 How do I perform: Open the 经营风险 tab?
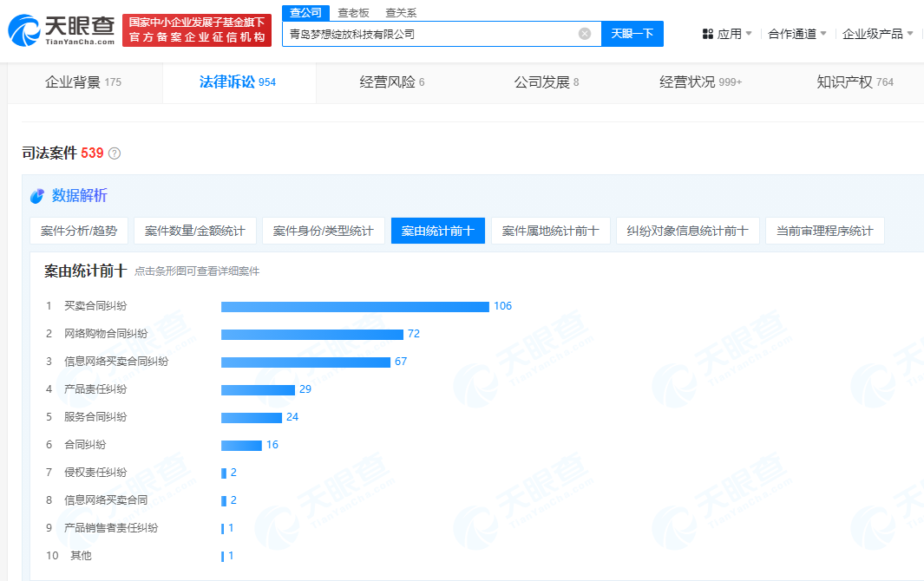click(x=392, y=82)
